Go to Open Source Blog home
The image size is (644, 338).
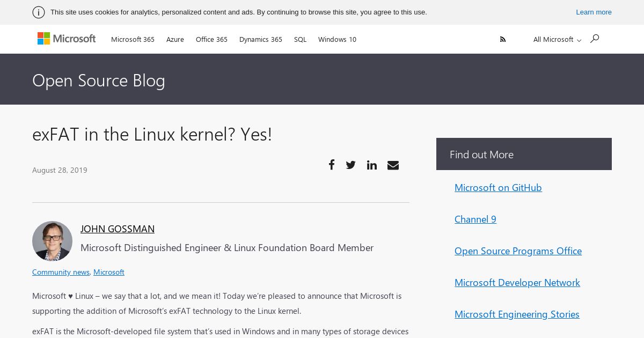99,80
